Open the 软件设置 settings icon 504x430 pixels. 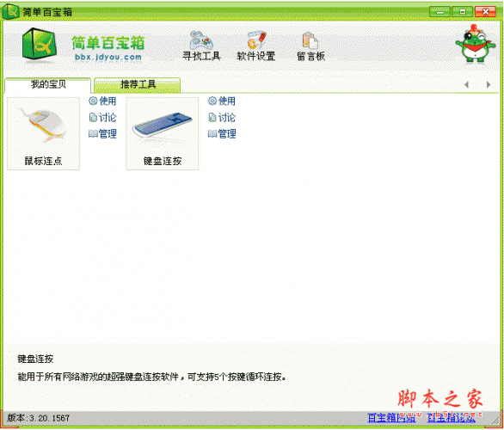click(x=255, y=46)
